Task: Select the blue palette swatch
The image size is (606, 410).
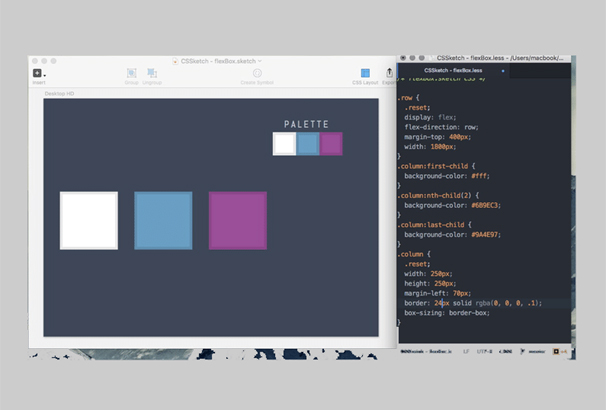Action: [x=308, y=143]
